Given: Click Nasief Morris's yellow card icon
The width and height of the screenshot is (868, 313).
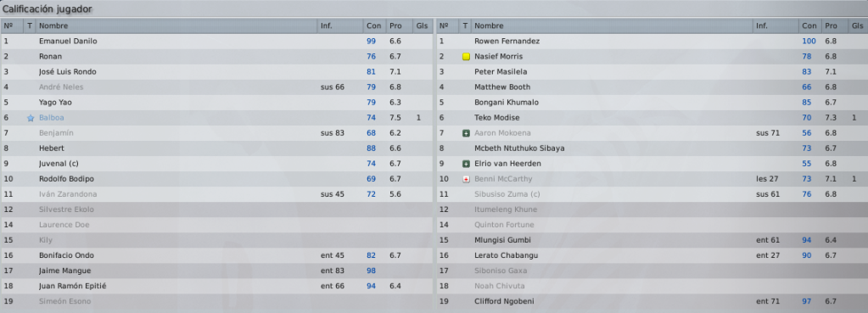Looking at the screenshot, I should (x=466, y=56).
